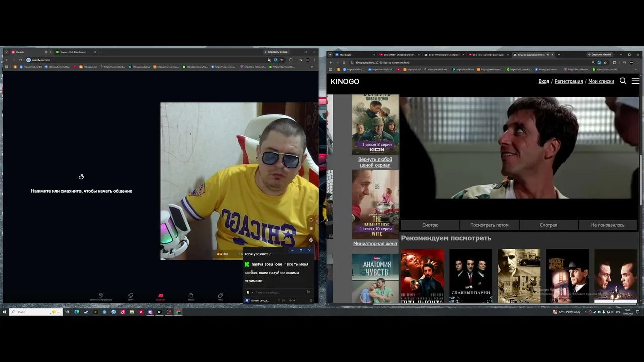Image resolution: width=644 pixels, height=362 pixels.
Task: Click the KINOGO site logo
Action: [x=345, y=81]
